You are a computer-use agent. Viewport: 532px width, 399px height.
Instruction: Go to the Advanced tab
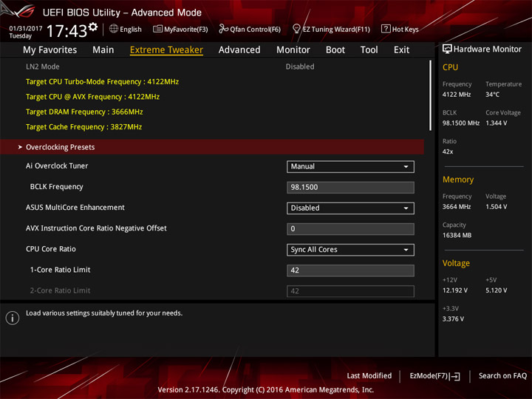[x=239, y=50]
